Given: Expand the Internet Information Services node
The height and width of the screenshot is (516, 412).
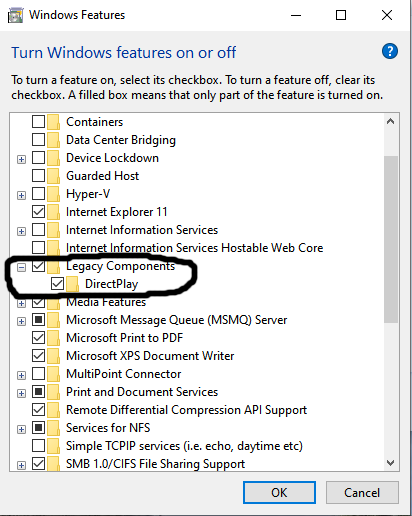Looking at the screenshot, I should pyautogui.click(x=21, y=231).
